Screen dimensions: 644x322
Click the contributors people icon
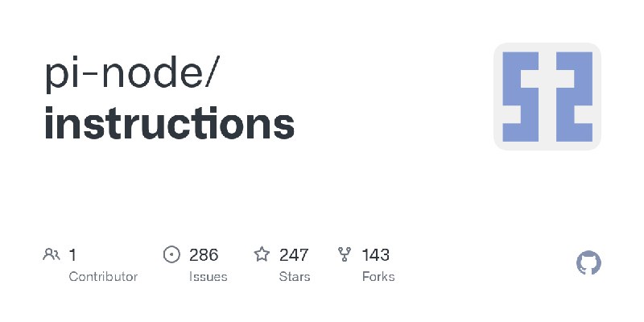click(52, 254)
